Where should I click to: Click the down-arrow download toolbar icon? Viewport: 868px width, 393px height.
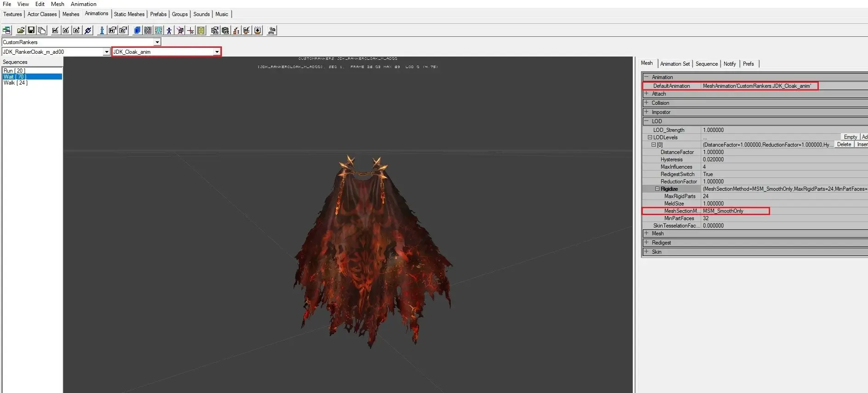coord(258,30)
